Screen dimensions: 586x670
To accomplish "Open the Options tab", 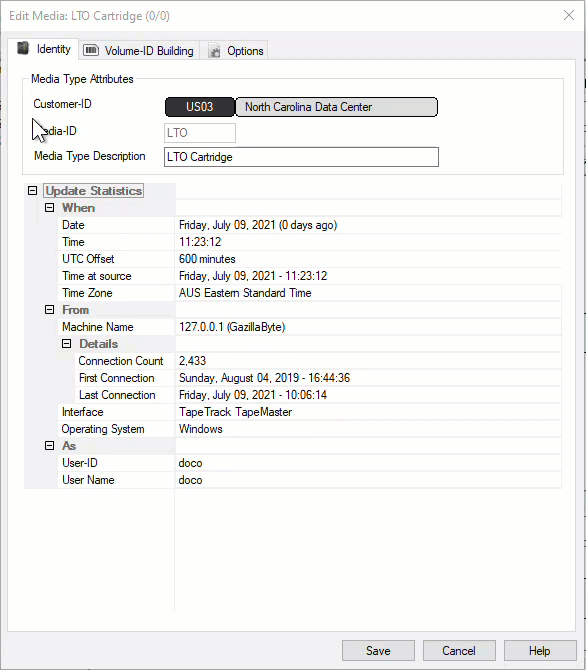I will [234, 50].
